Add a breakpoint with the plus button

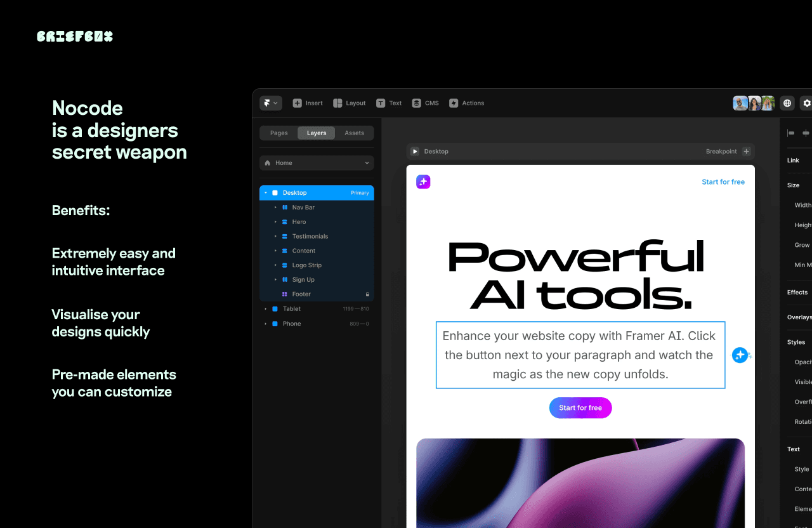coord(746,152)
